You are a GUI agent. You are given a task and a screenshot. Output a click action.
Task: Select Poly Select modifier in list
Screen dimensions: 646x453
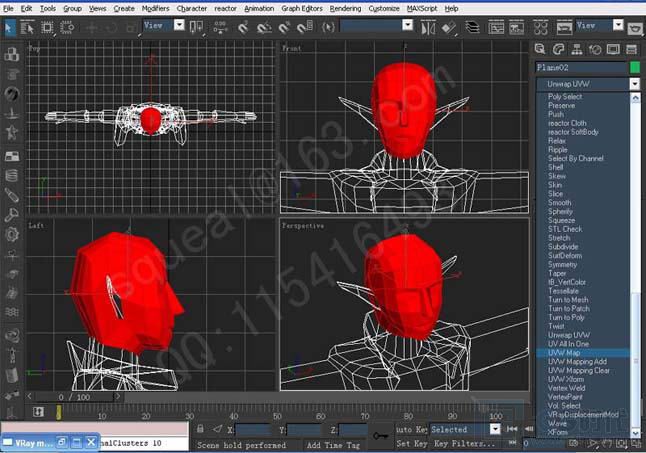[583, 97]
